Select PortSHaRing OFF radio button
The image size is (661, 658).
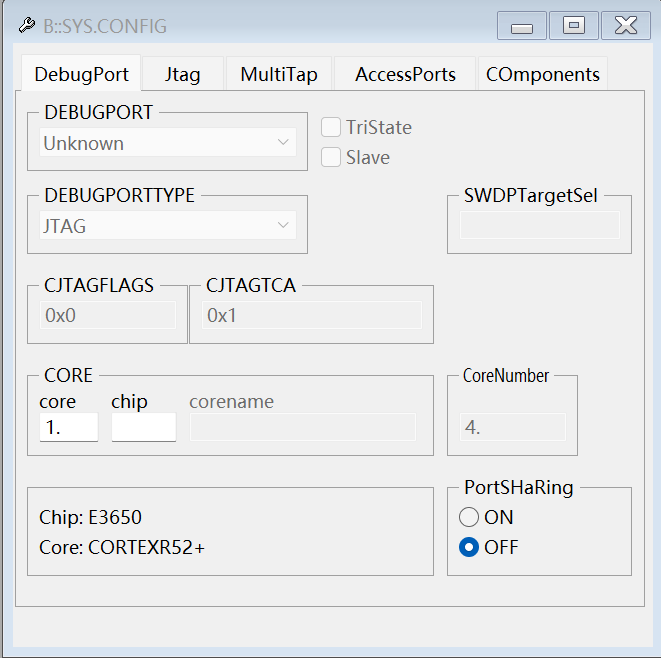[469, 547]
